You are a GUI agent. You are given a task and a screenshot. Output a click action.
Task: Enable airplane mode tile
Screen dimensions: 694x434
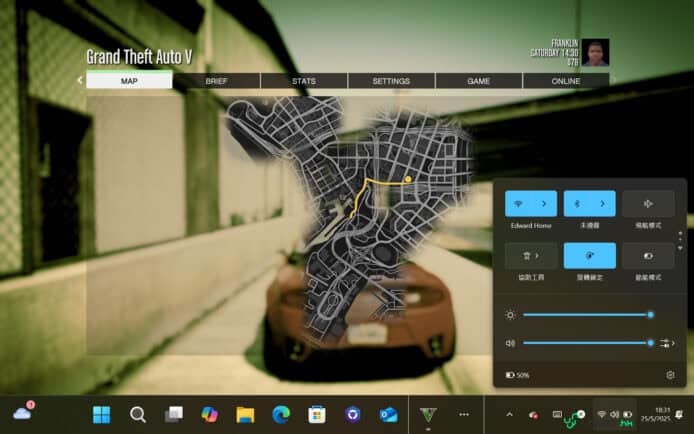(648, 204)
